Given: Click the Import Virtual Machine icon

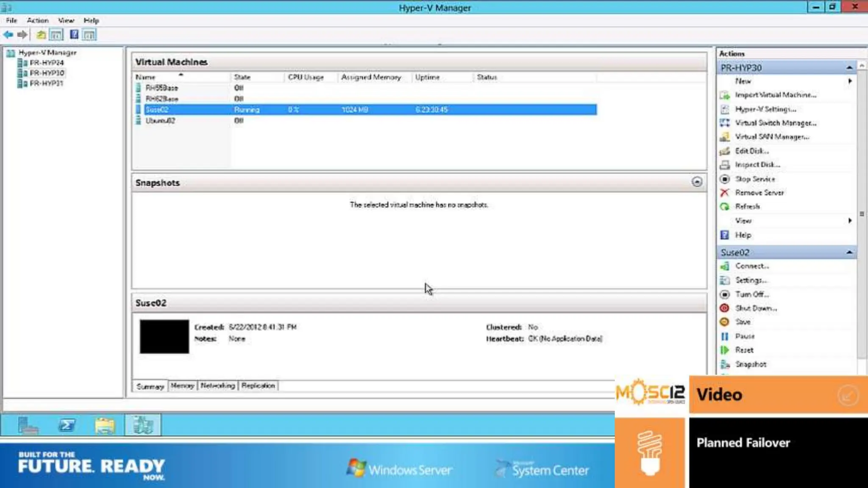Looking at the screenshot, I should [x=725, y=95].
